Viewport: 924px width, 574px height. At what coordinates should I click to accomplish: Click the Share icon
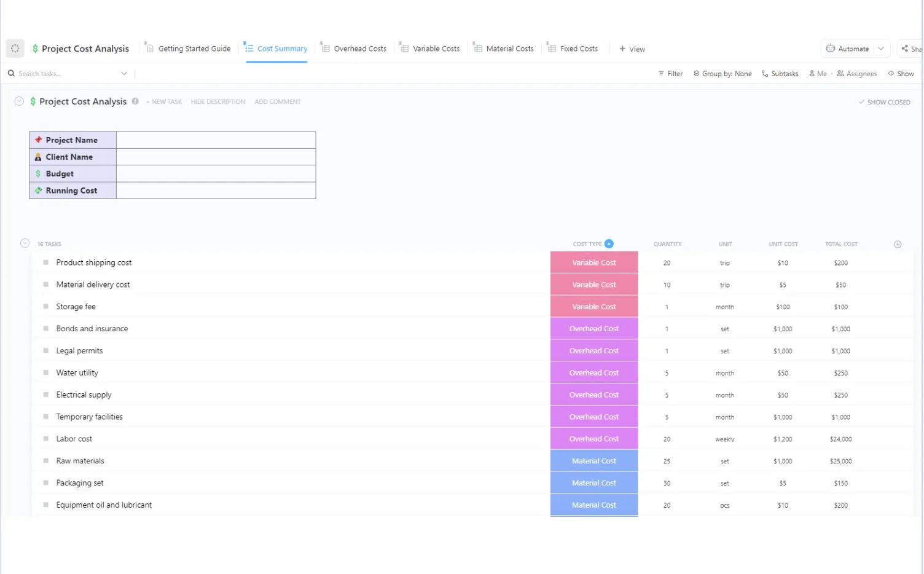904,49
